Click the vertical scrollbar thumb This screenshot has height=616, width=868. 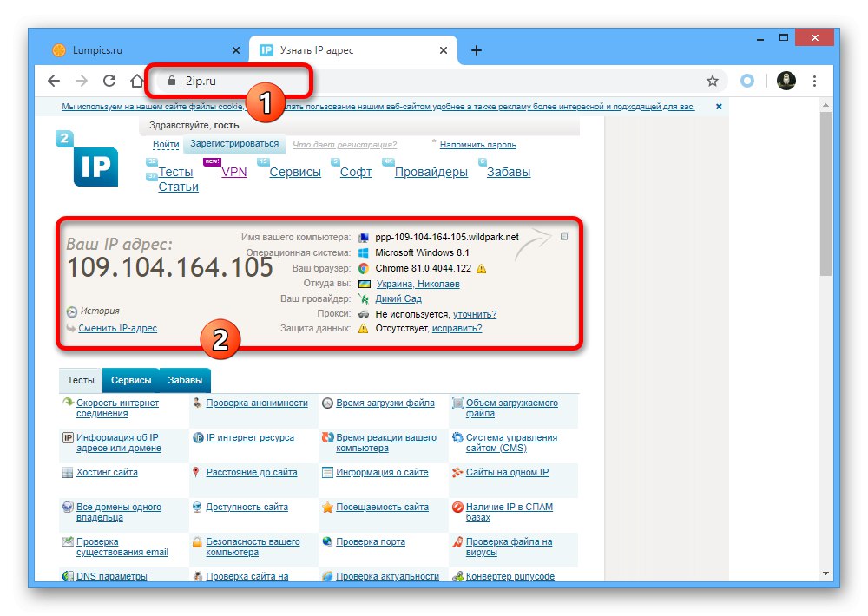click(825, 193)
